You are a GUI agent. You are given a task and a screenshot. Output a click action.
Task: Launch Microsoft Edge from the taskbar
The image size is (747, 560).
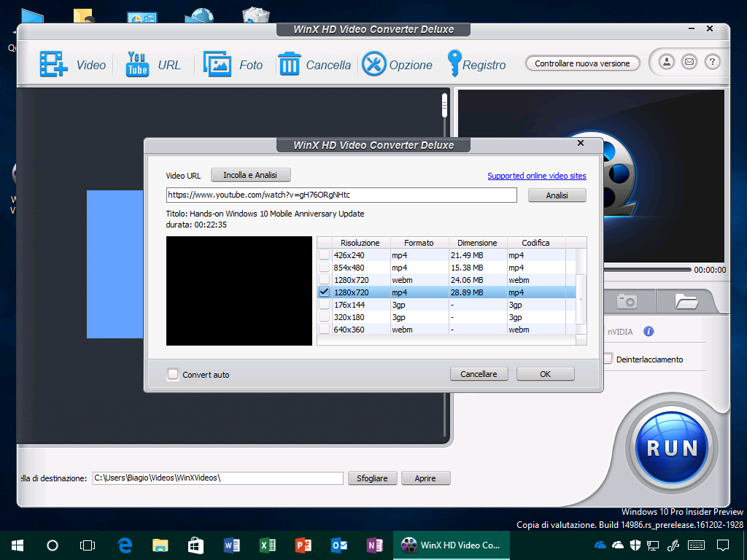tap(125, 545)
